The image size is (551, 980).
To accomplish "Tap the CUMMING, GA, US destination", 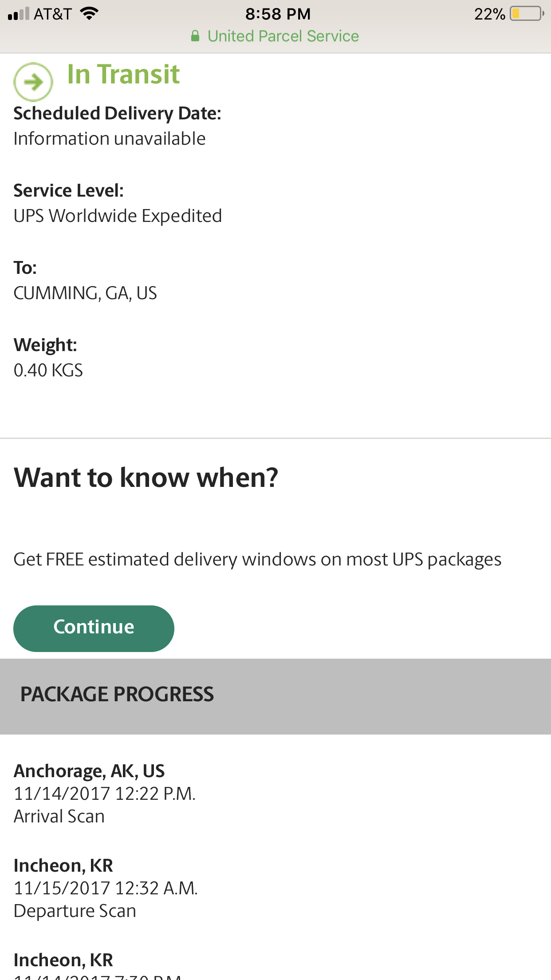I will tap(85, 293).
